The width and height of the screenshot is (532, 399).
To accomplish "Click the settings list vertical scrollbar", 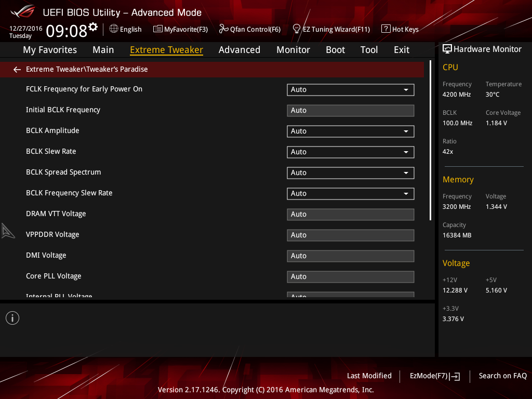I will [x=431, y=140].
